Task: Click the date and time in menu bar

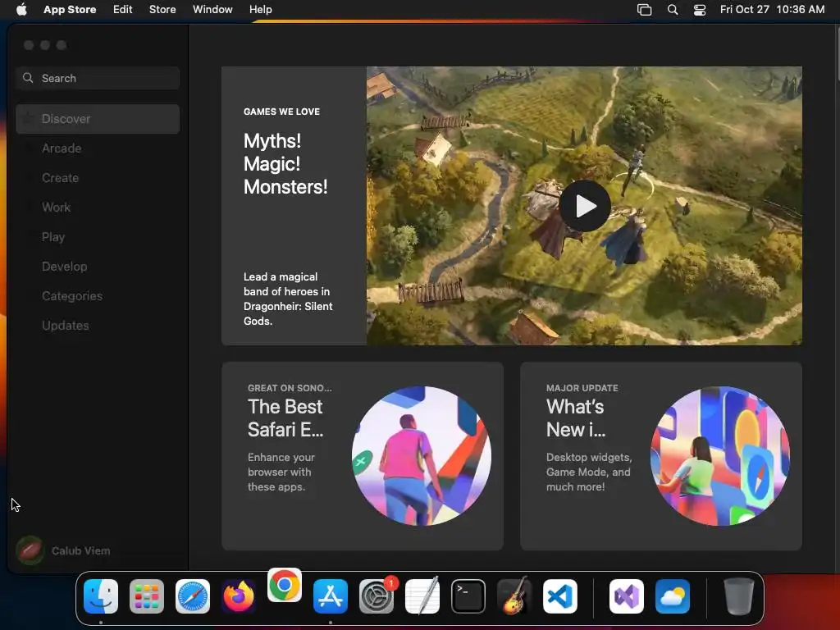Action: point(772,9)
